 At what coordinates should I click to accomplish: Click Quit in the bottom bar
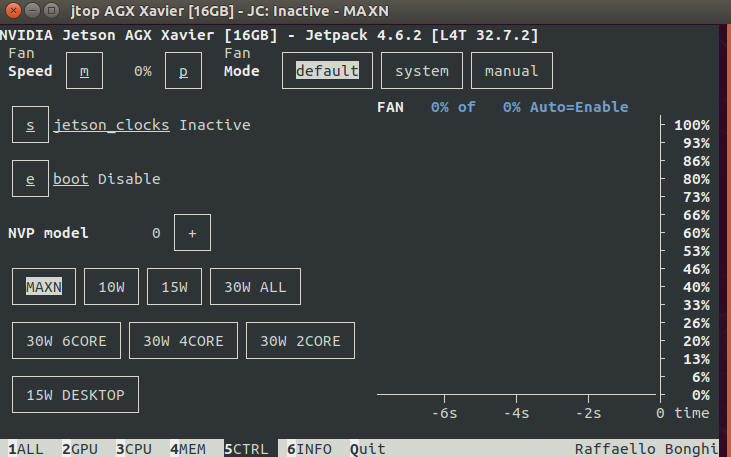pyautogui.click(x=368, y=449)
